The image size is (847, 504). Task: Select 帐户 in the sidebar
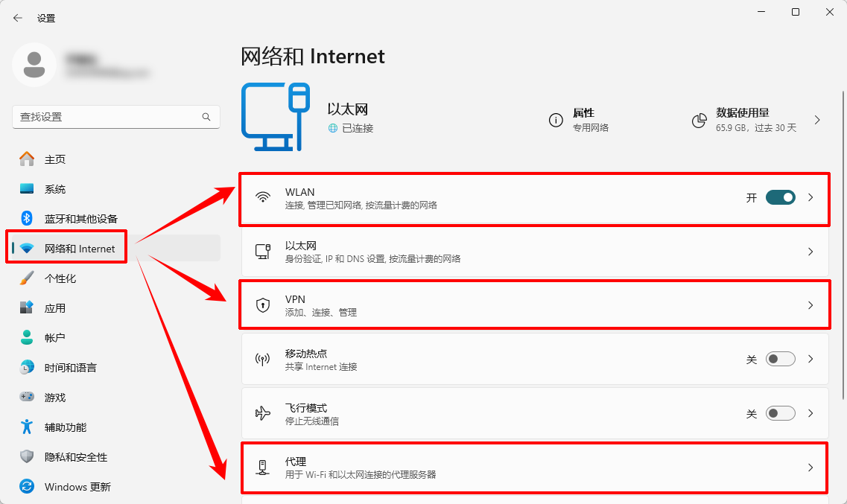tap(116, 338)
